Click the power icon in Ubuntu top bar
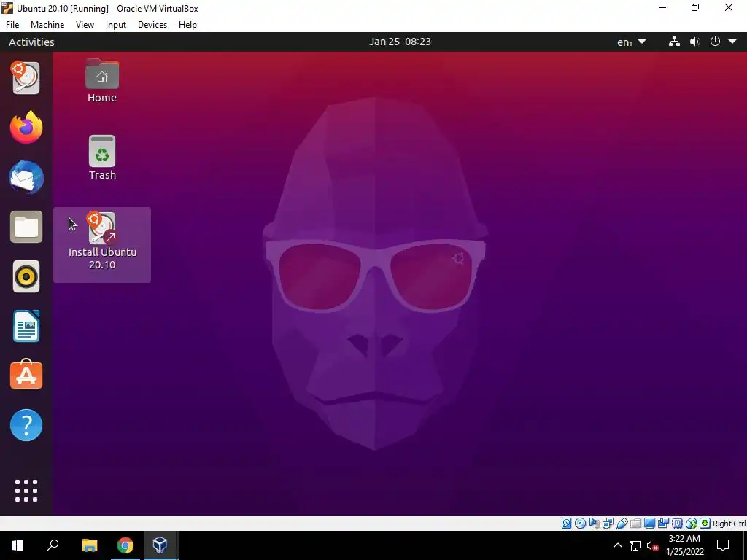Image resolution: width=747 pixels, height=560 pixels. [x=715, y=42]
